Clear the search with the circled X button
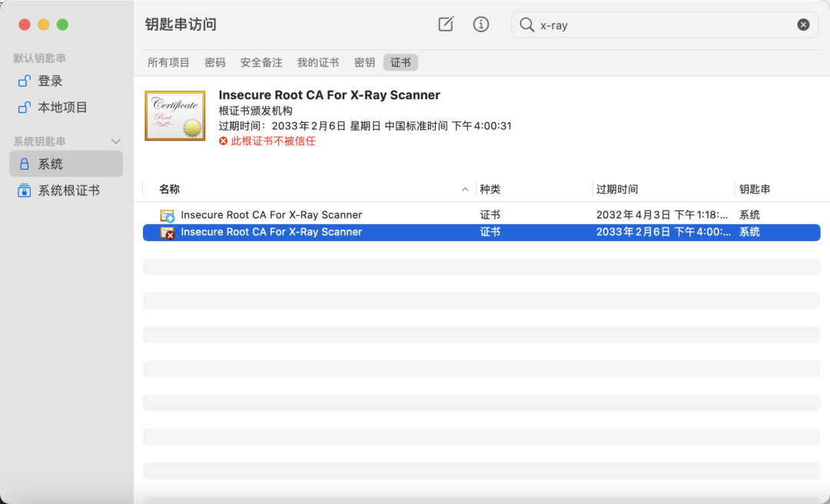Image resolution: width=830 pixels, height=504 pixels. (x=803, y=24)
